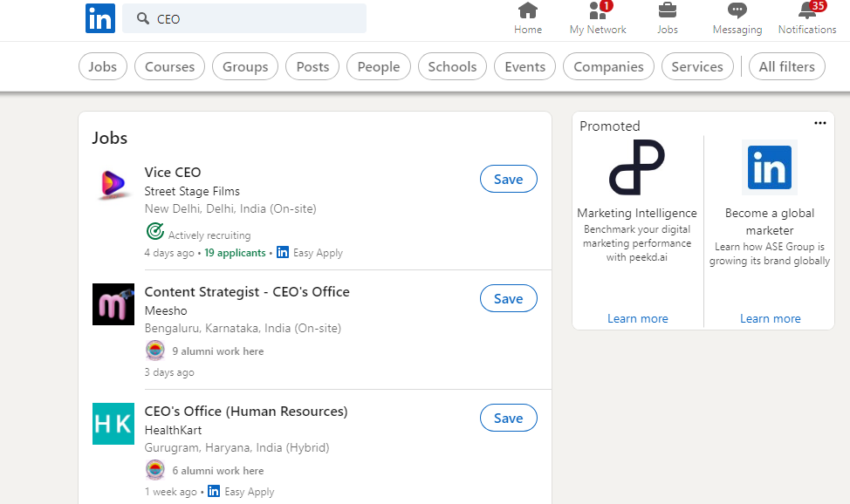Filter results by Schools
The image size is (850, 504).
(x=452, y=66)
